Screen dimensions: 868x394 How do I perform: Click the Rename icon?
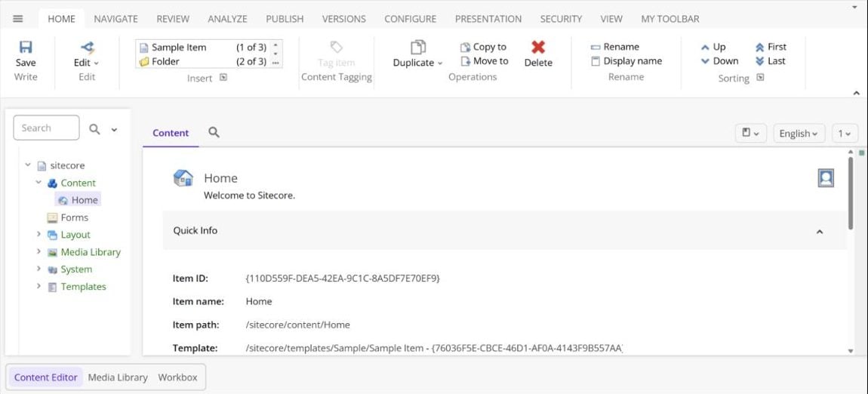(x=596, y=48)
